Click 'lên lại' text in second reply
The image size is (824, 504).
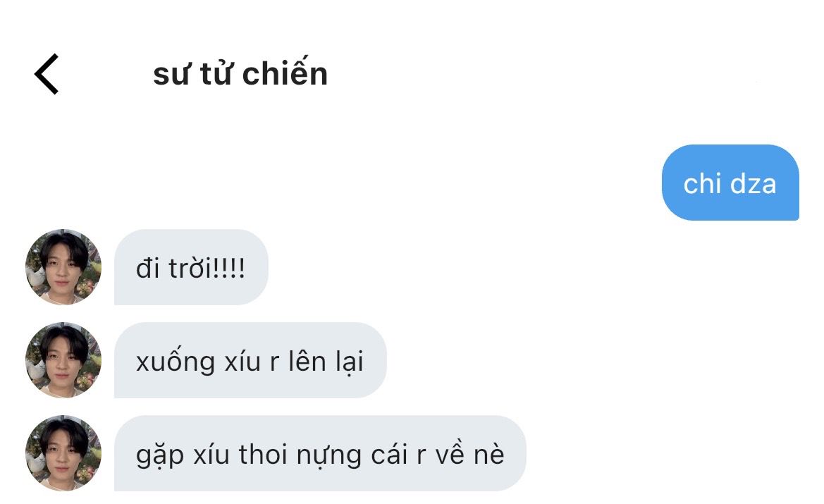pos(326,361)
